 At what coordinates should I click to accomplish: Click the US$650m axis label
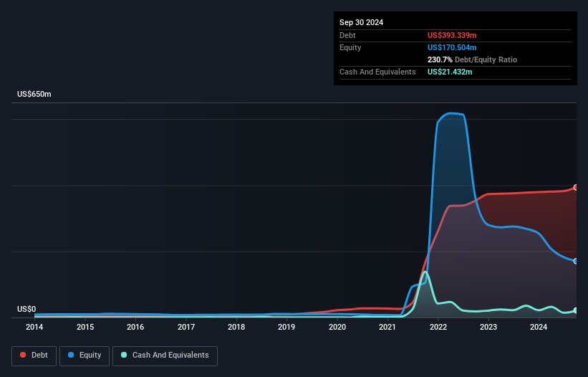pyautogui.click(x=34, y=94)
